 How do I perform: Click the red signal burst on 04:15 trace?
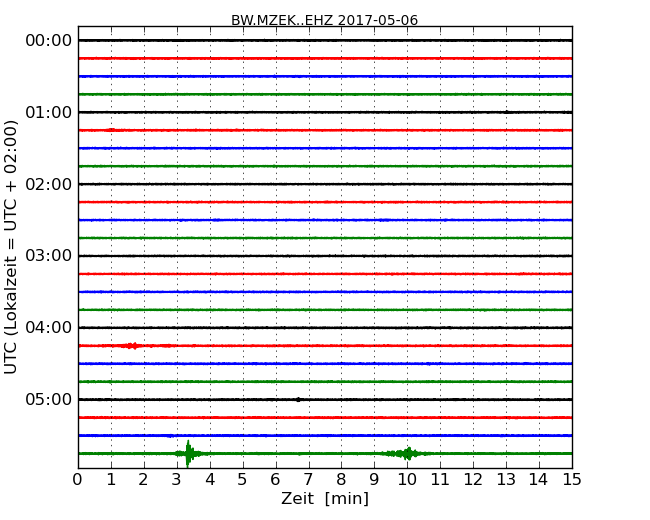click(x=131, y=346)
